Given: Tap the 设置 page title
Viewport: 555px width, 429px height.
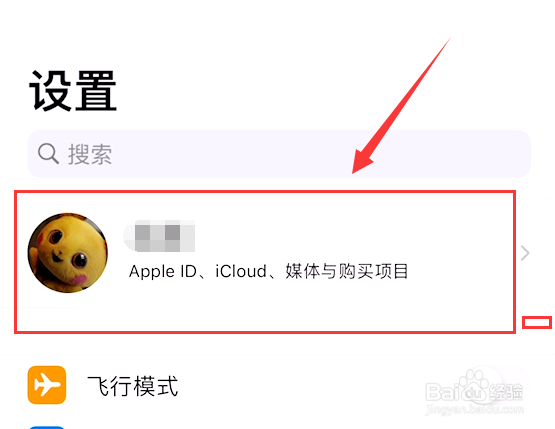Looking at the screenshot, I should click(x=73, y=91).
